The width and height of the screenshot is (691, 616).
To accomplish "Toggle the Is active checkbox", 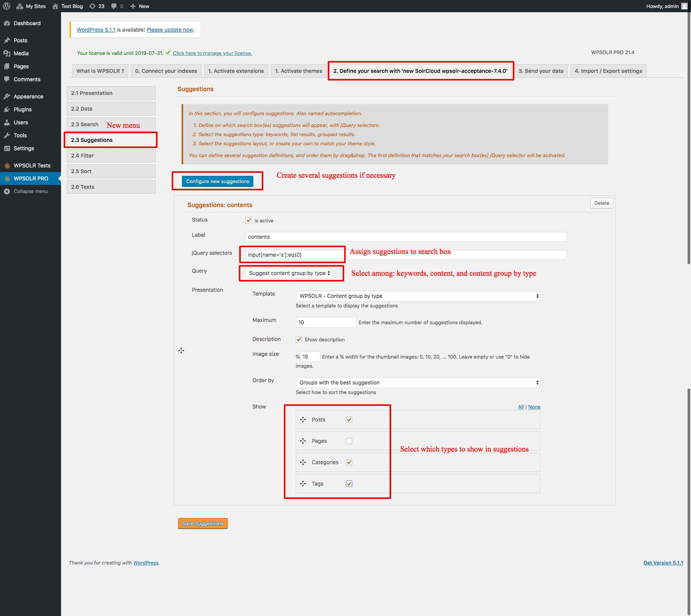I will [x=248, y=220].
